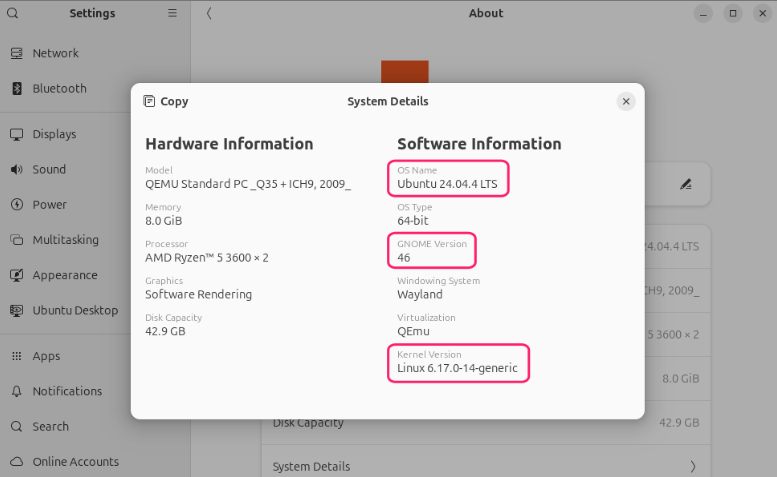Click the Search magnifier icon in sidebar
This screenshot has width=777, height=477.
(x=16, y=426)
